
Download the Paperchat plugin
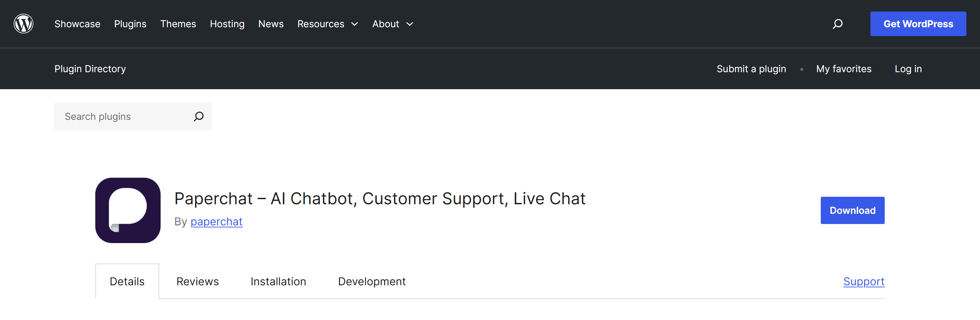click(852, 210)
